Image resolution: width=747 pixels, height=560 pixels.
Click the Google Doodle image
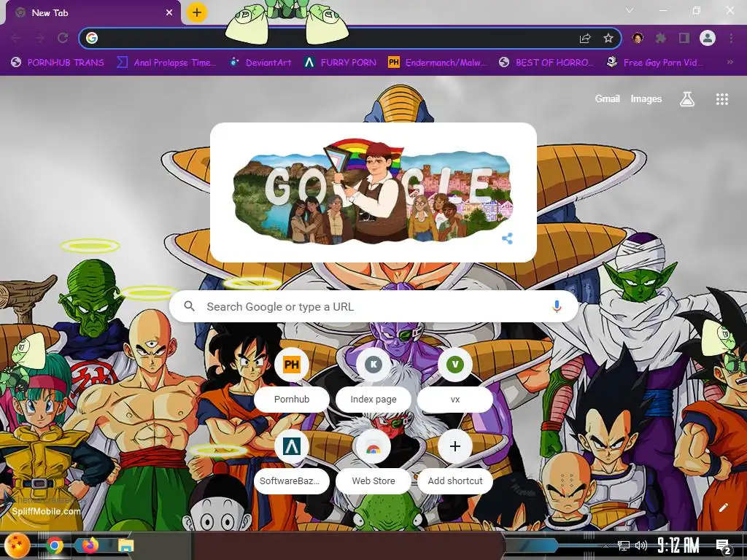point(372,192)
